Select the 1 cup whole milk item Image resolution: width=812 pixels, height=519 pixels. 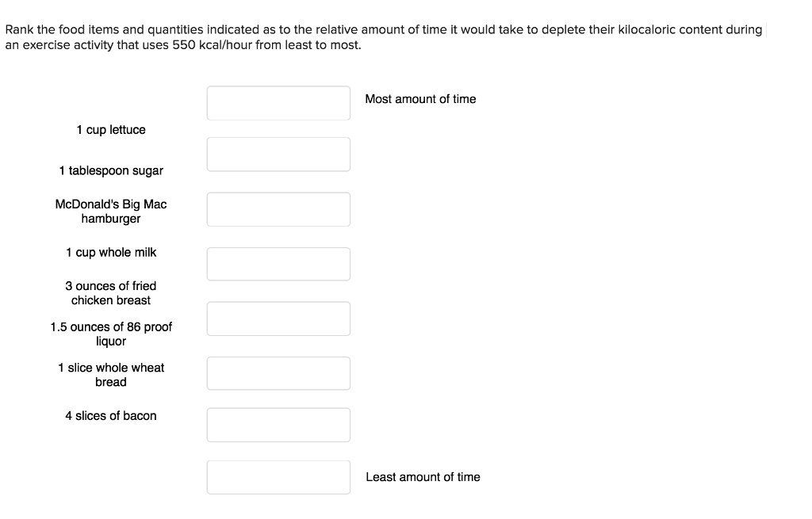pos(111,252)
